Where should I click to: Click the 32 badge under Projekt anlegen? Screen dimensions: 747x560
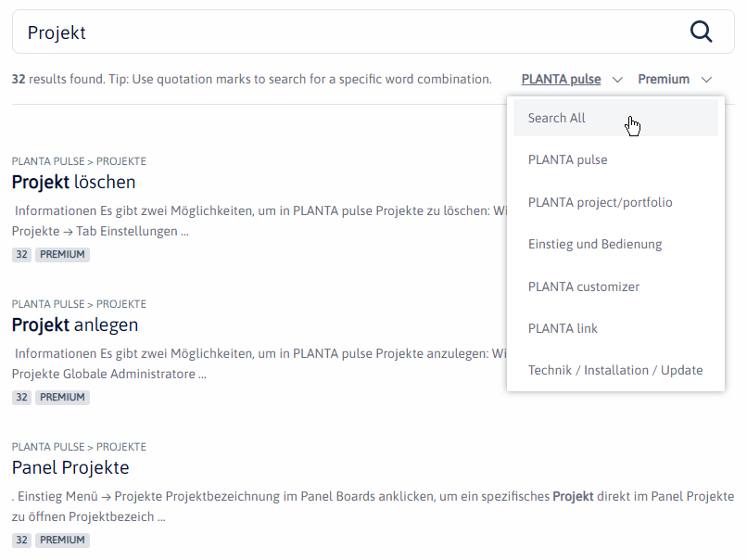pos(21,397)
